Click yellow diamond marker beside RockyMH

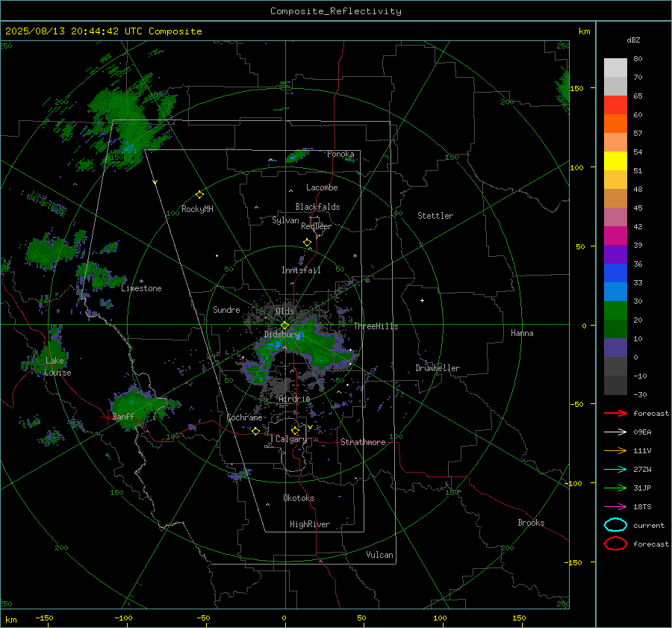coord(199,195)
